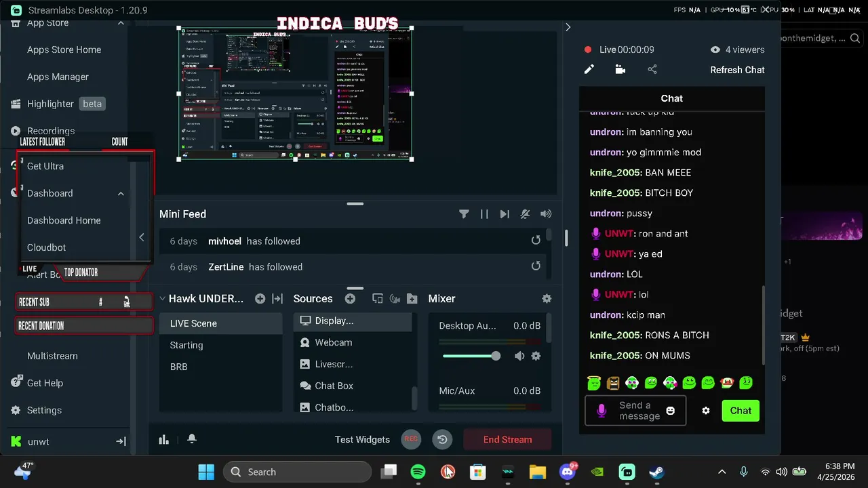This screenshot has height=488, width=868.
Task: Open Dashboard Home
Action: coord(64,220)
